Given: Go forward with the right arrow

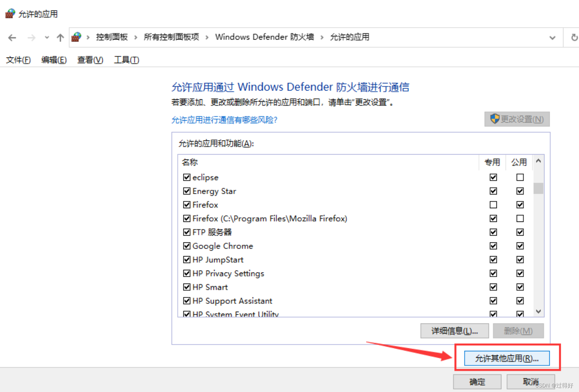Looking at the screenshot, I should [32, 38].
